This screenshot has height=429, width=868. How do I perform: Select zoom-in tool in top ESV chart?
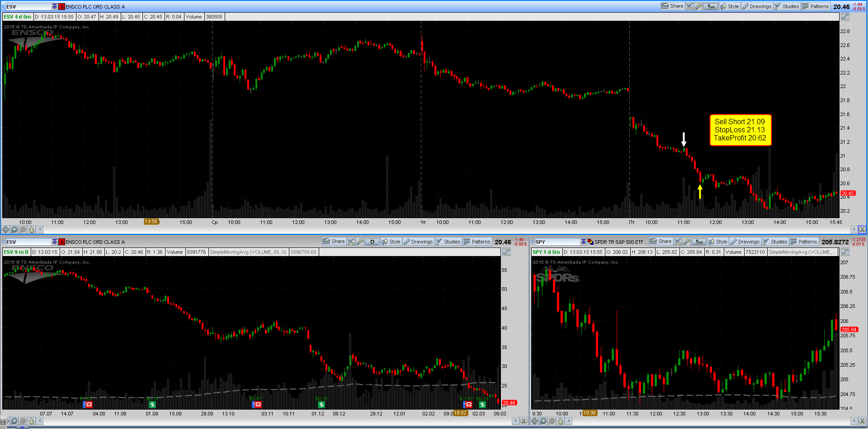pos(14,230)
